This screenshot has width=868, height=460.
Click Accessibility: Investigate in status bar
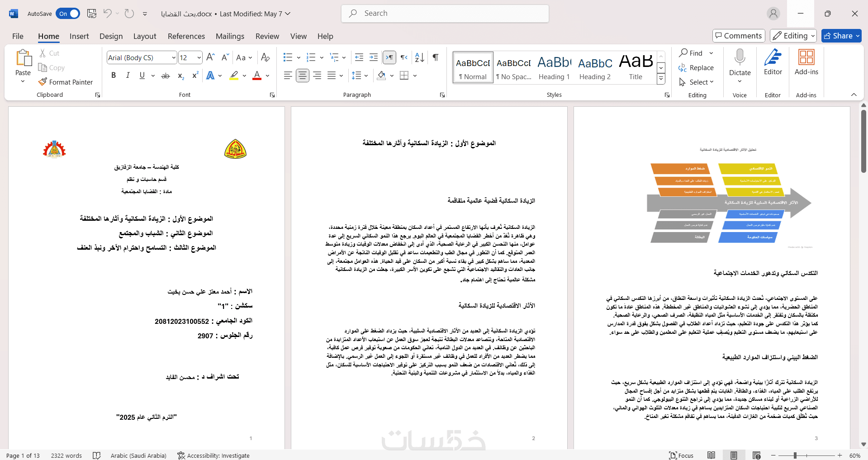tap(213, 455)
